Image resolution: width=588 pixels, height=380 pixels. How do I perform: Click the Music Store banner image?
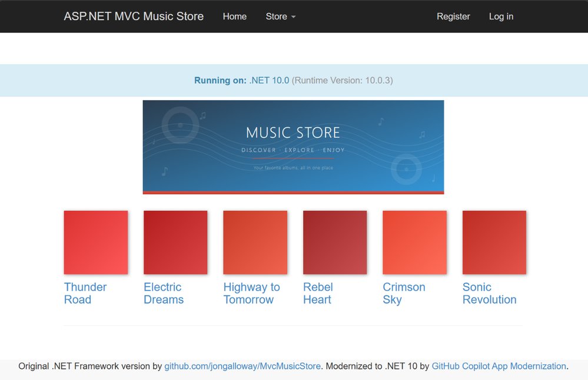(293, 147)
